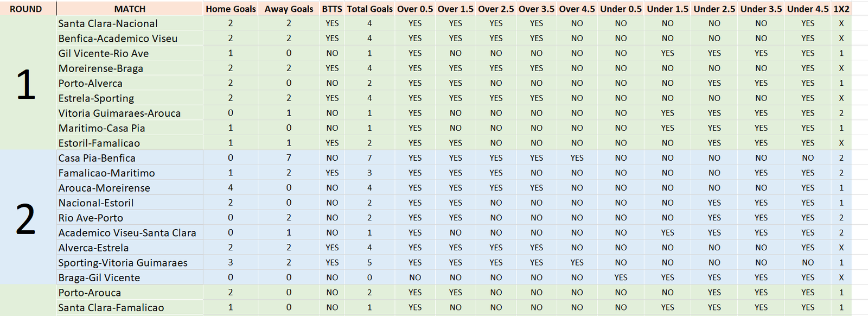Select the Santa Clara-Famalicao match cell

click(x=130, y=307)
